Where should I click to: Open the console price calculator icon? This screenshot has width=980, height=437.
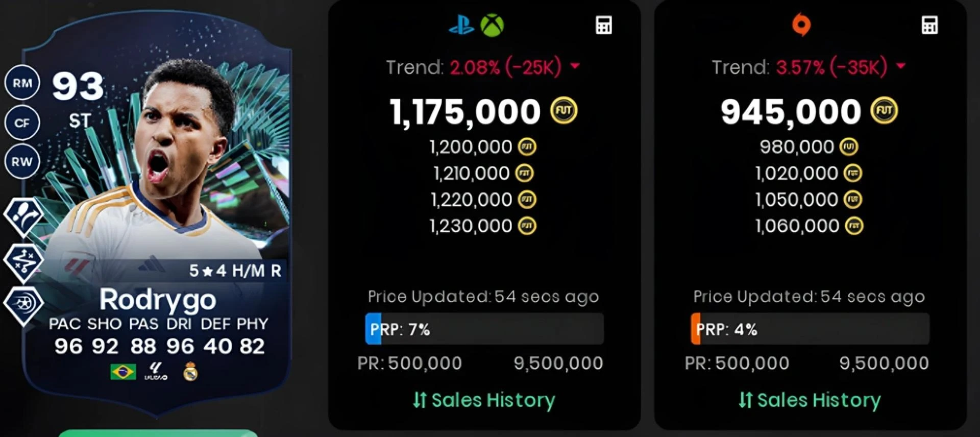tap(604, 25)
